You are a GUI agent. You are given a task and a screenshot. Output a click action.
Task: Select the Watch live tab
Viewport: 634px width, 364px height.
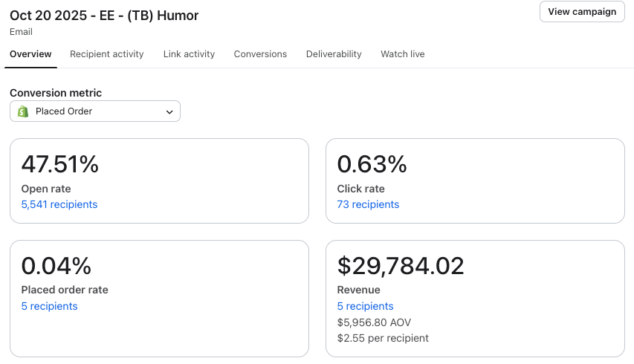(403, 54)
